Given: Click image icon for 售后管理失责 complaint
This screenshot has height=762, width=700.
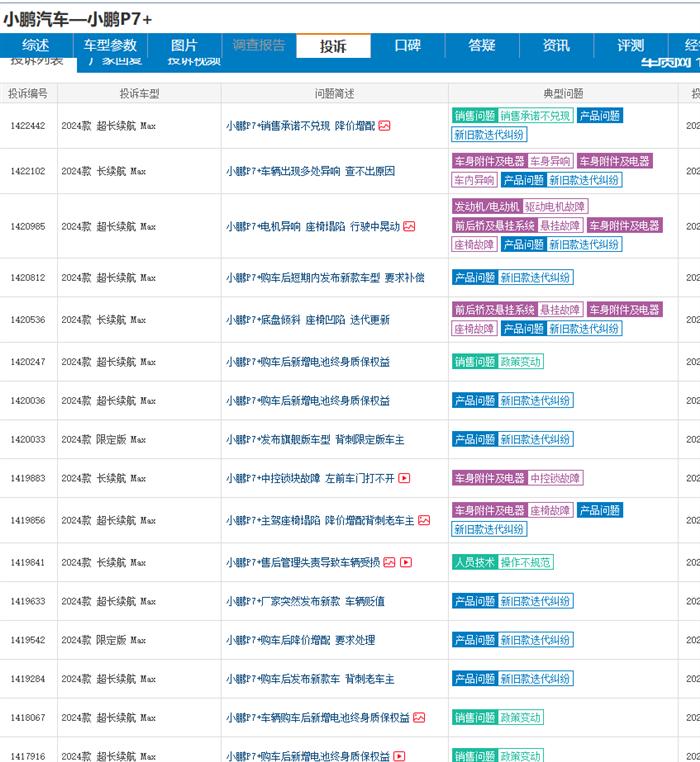Looking at the screenshot, I should [389, 562].
